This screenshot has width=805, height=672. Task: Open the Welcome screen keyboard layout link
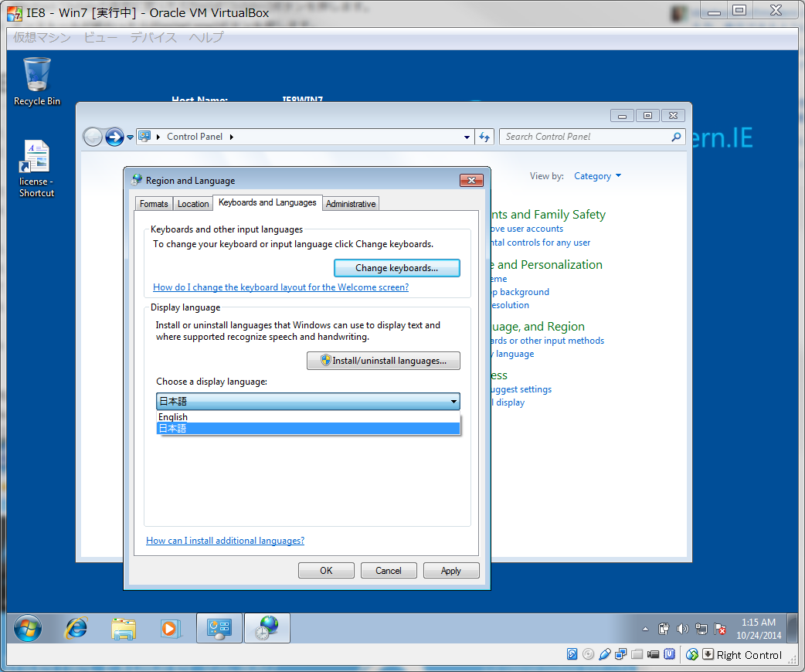click(281, 287)
